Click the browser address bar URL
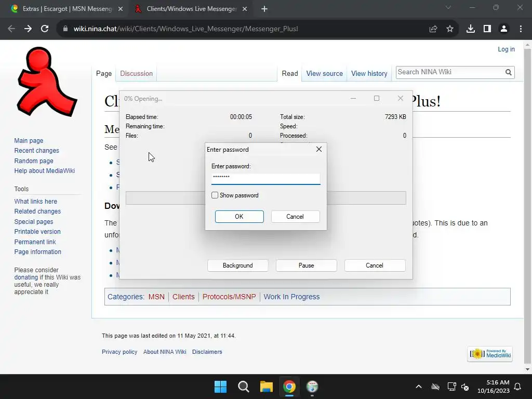This screenshot has height=399, width=532. tap(185, 29)
